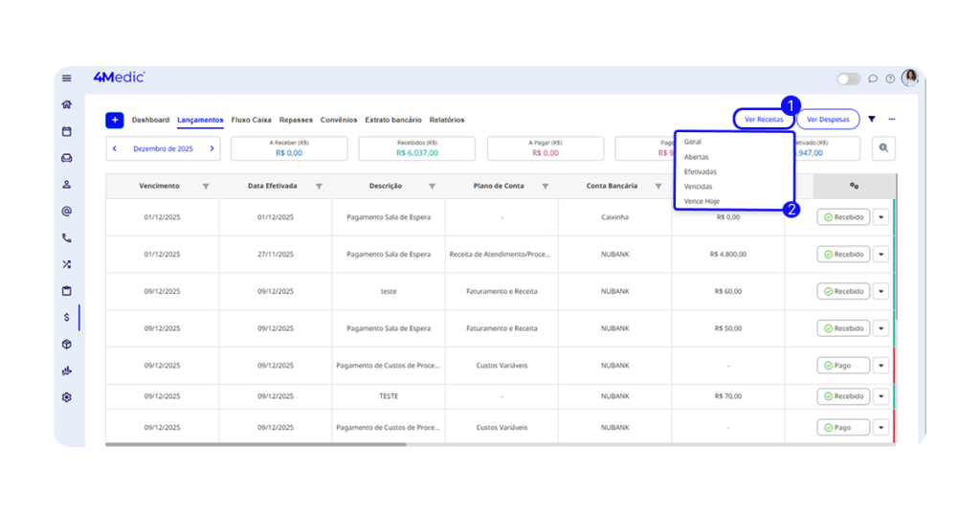Click the magnifying glass search button

click(883, 148)
